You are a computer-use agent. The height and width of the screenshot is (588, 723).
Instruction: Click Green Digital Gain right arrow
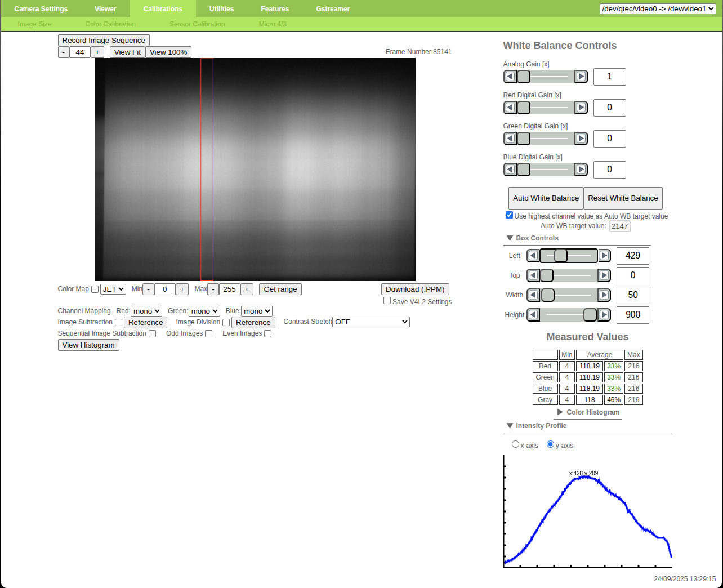coord(581,139)
